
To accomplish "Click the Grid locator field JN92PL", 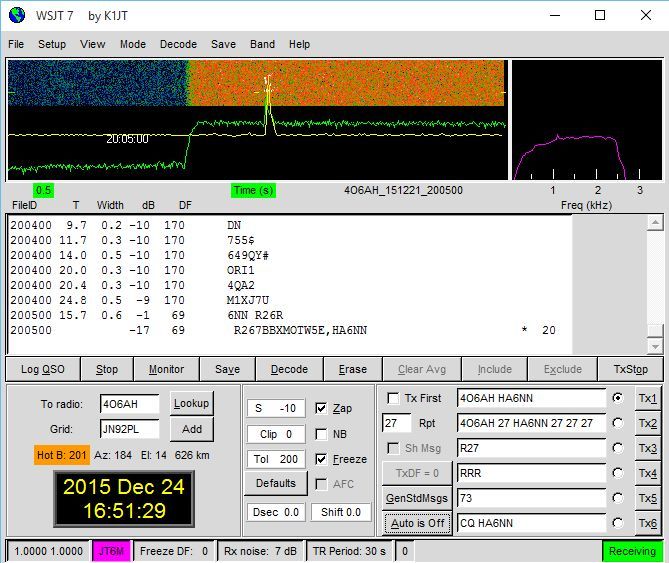I will pos(129,429).
